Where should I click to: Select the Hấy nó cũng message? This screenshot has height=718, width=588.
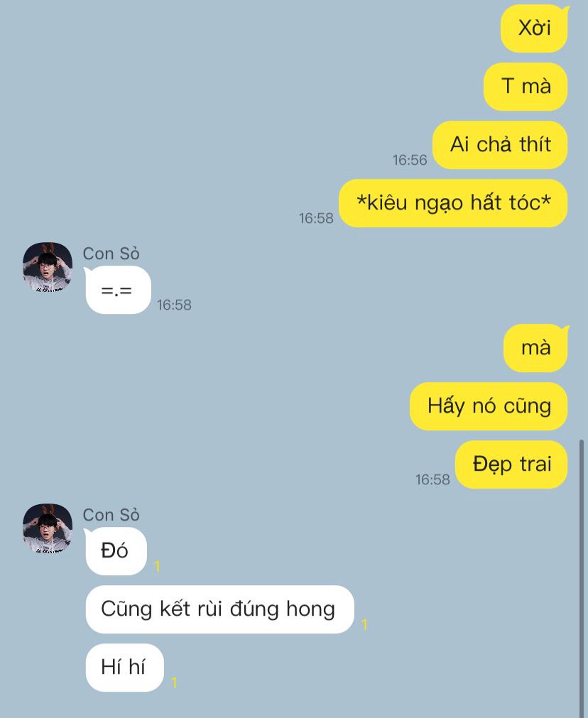click(489, 406)
